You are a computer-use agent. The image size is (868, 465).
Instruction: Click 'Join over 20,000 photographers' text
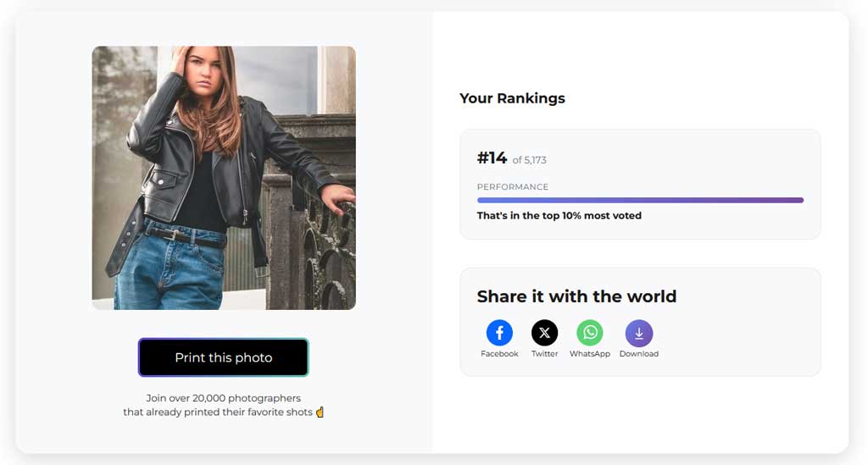tap(223, 398)
